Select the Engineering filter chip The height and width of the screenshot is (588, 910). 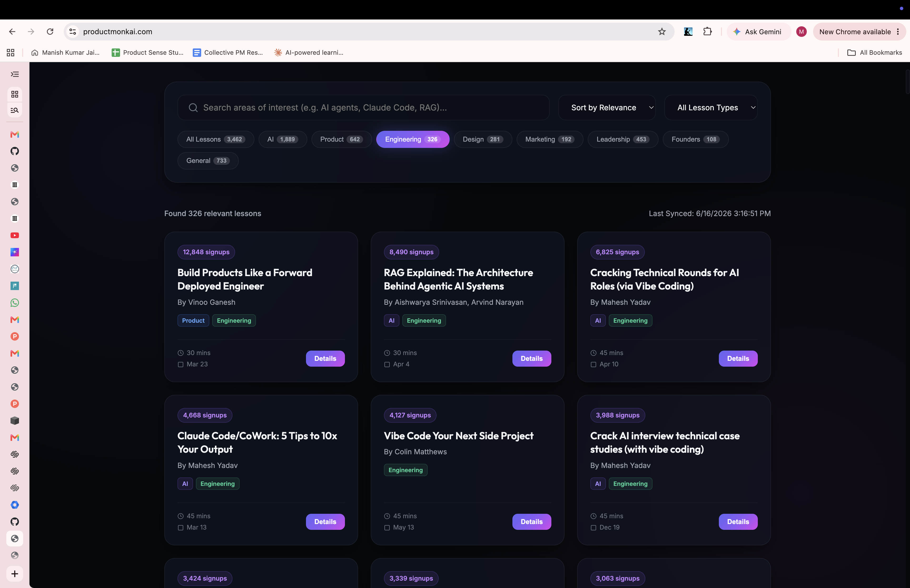[412, 139]
